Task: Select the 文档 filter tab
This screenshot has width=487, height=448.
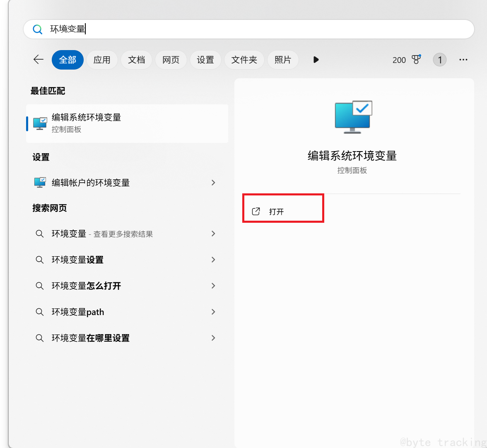Action: click(136, 60)
